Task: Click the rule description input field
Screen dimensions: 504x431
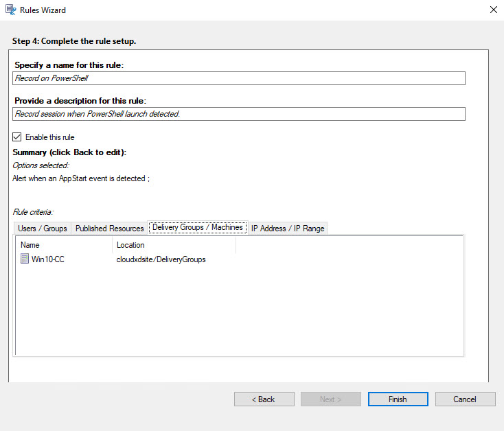Action: [x=239, y=114]
